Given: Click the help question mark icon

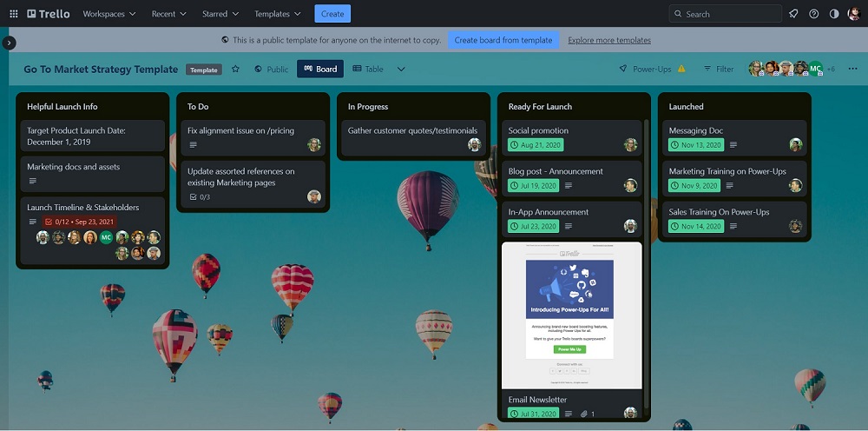Looking at the screenshot, I should click(x=813, y=14).
